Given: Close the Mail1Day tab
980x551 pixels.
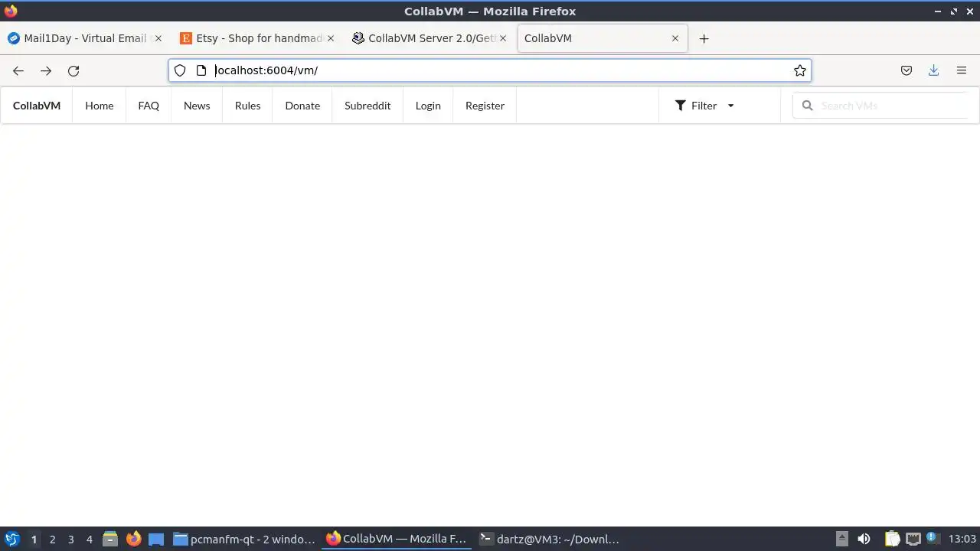Looking at the screenshot, I should (158, 38).
